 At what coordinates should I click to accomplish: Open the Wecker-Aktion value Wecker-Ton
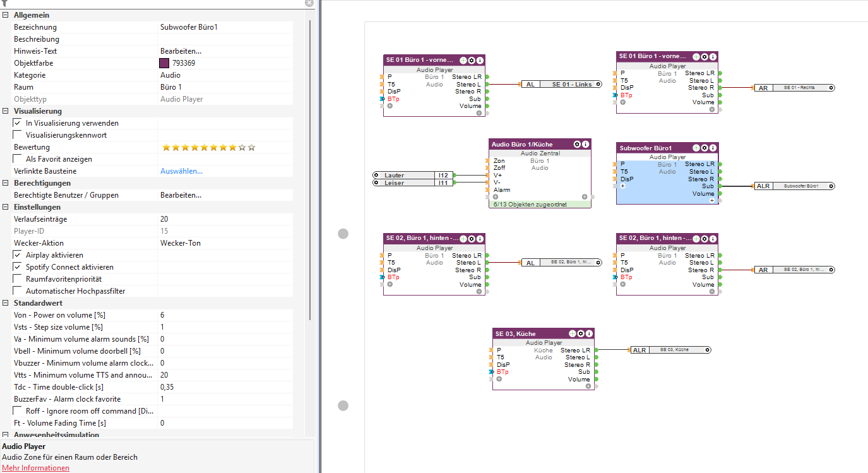tap(225, 243)
